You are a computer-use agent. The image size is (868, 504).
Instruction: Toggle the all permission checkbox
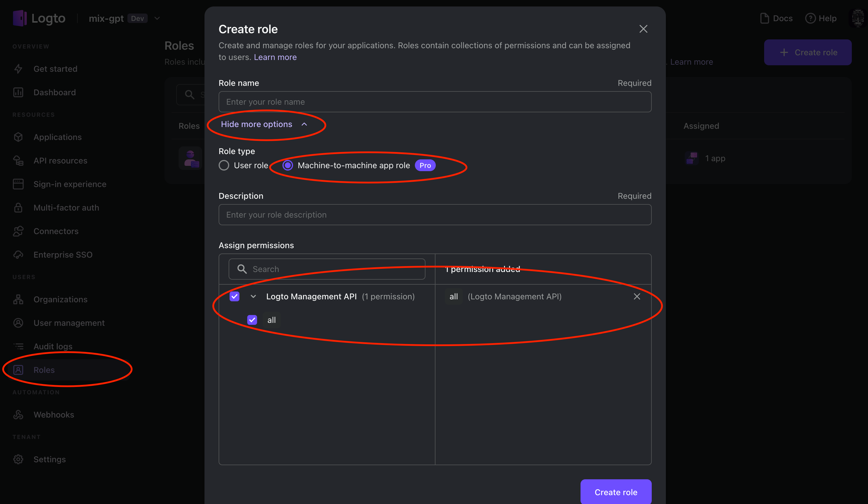252,320
